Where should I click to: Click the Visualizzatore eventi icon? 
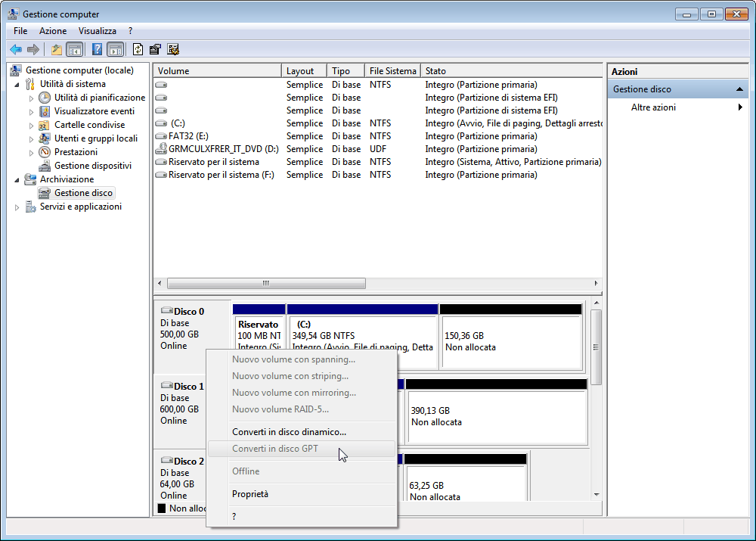point(45,111)
